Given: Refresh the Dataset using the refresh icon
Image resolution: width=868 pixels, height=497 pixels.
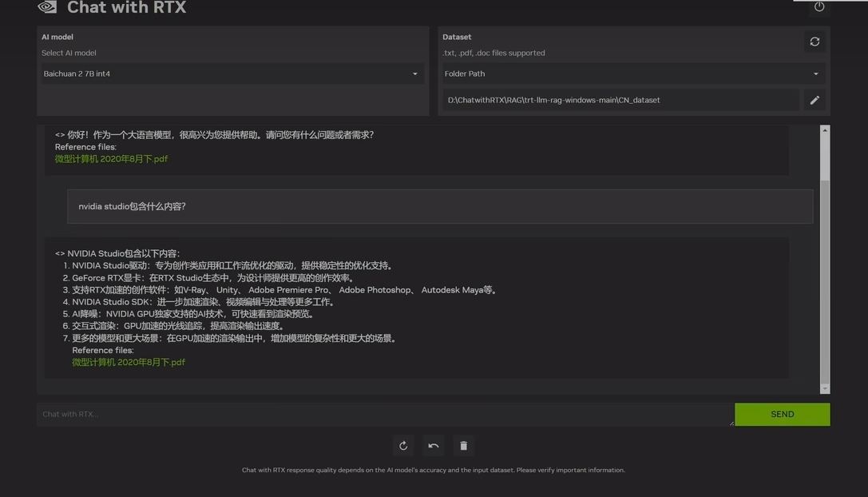Looking at the screenshot, I should point(814,41).
